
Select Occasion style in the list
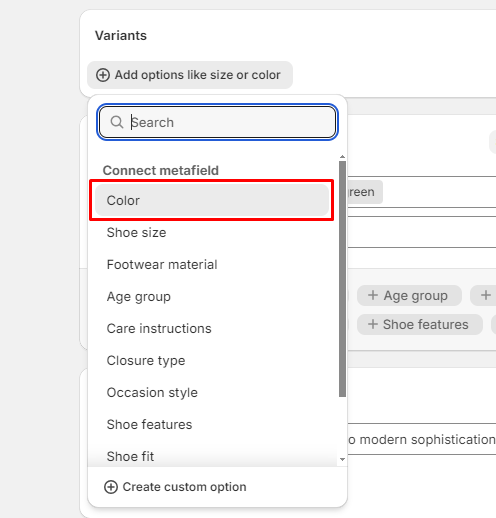point(212,392)
